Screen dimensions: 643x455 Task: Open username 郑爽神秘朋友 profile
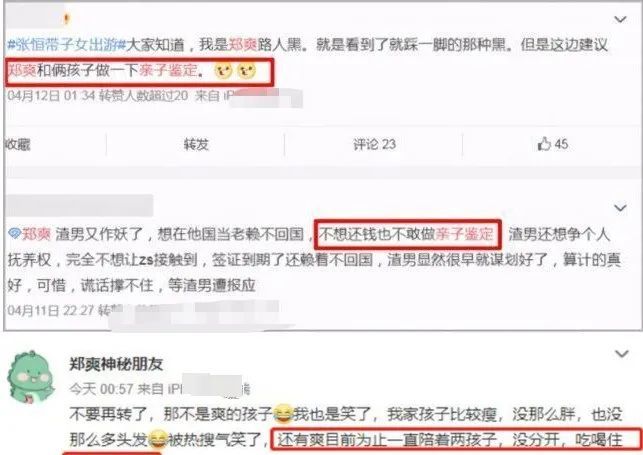click(116, 364)
